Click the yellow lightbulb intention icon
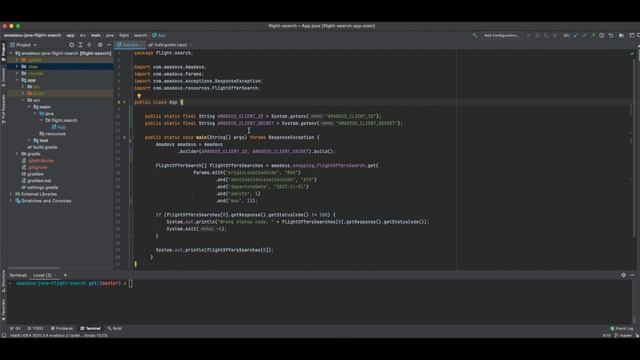640x360 pixels. (x=139, y=96)
